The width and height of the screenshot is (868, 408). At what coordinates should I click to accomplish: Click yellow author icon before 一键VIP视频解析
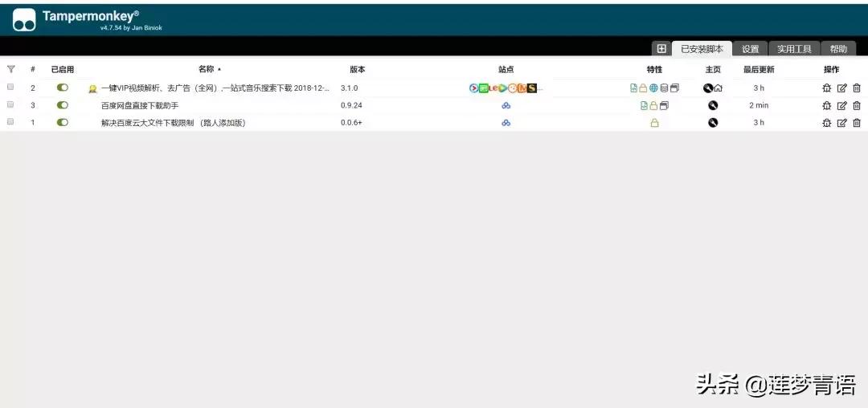click(x=93, y=88)
